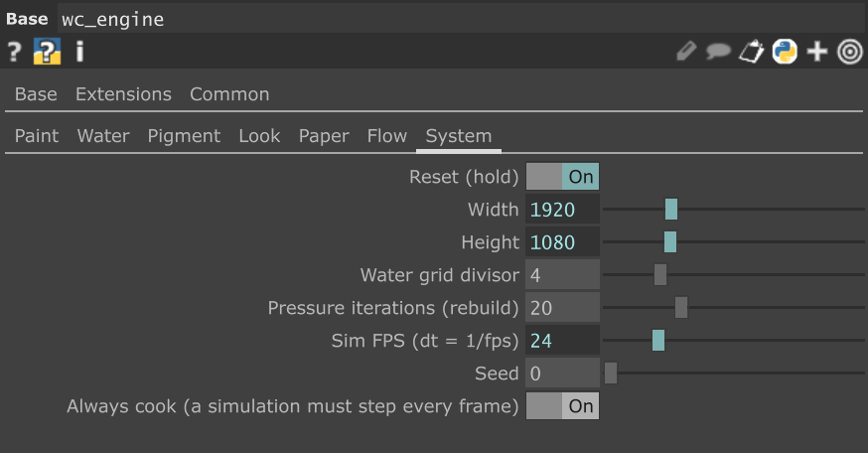Select the Flow tab
This screenshot has height=453, width=868.
click(x=387, y=136)
